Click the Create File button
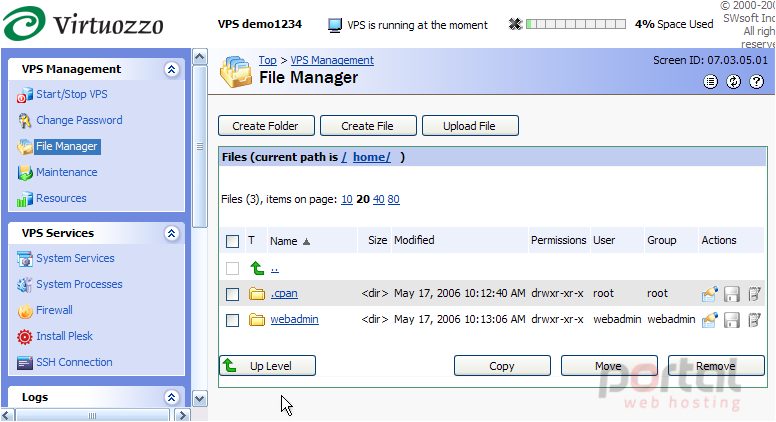 pyautogui.click(x=368, y=126)
